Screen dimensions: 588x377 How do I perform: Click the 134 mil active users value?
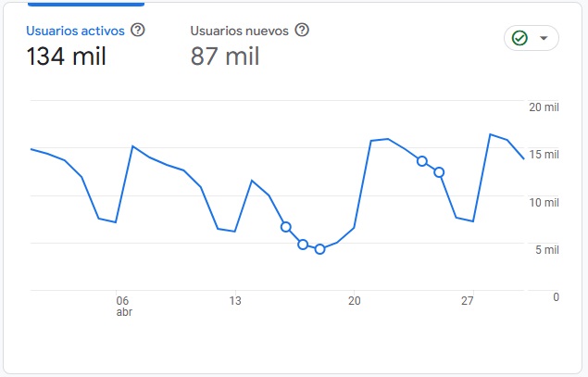point(66,57)
